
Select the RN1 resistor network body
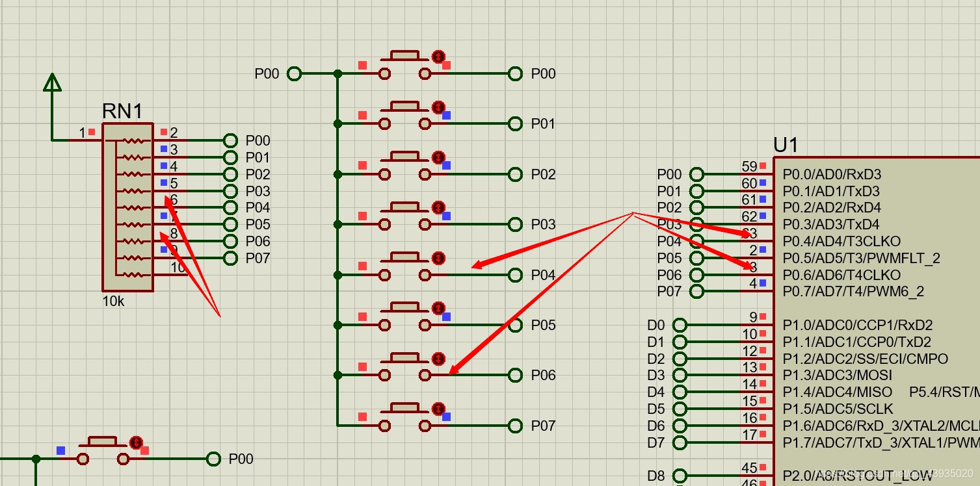point(127,207)
